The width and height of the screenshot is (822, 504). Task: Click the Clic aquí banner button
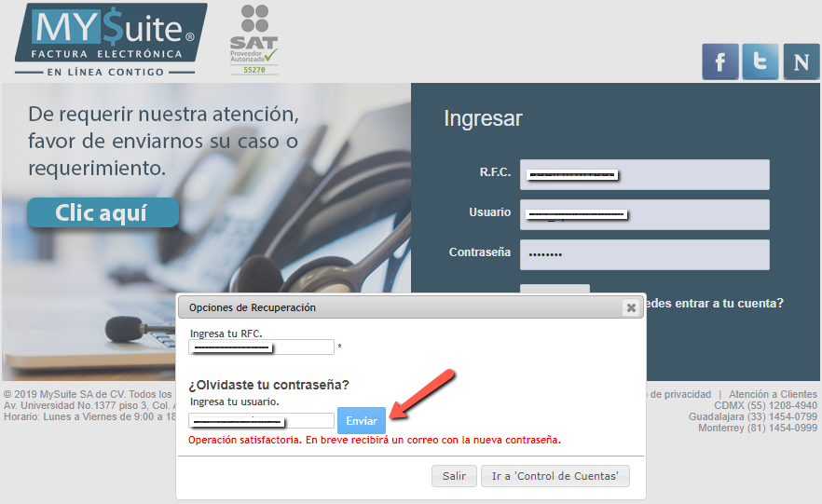coord(103,212)
